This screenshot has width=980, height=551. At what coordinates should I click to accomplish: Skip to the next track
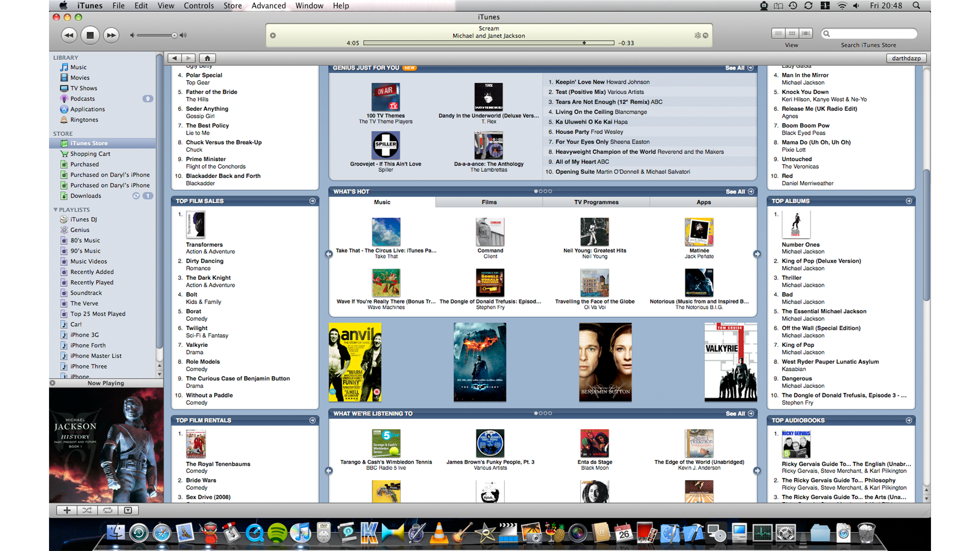[x=111, y=35]
